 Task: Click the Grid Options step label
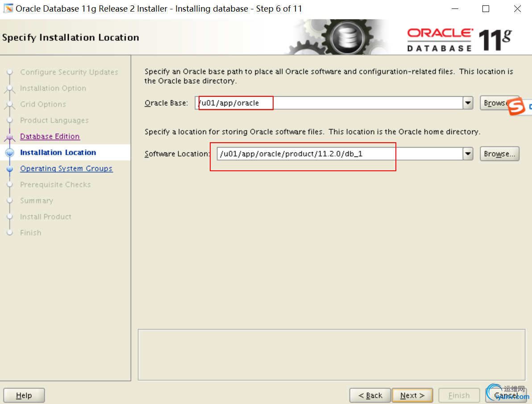click(x=43, y=104)
